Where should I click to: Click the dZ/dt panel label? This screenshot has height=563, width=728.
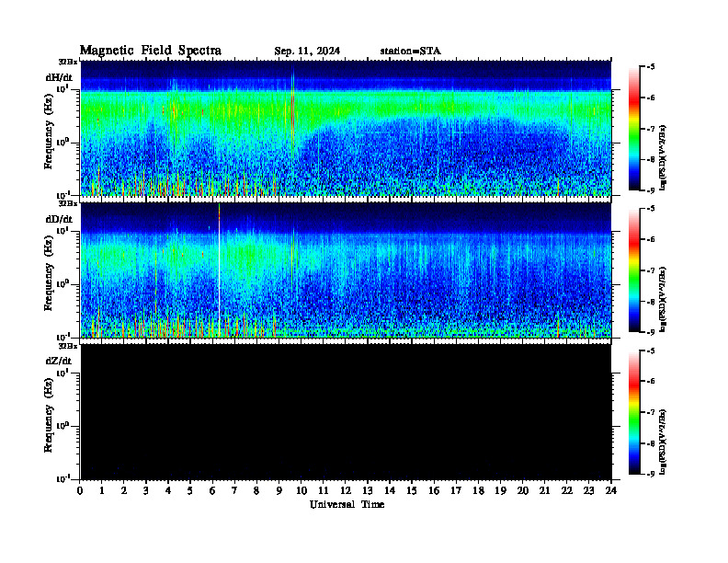coord(59,361)
